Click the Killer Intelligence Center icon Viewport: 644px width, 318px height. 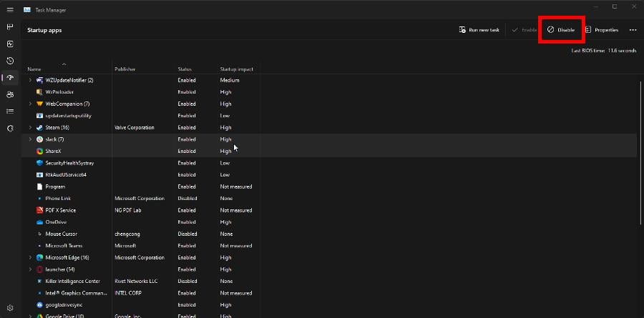(x=39, y=282)
